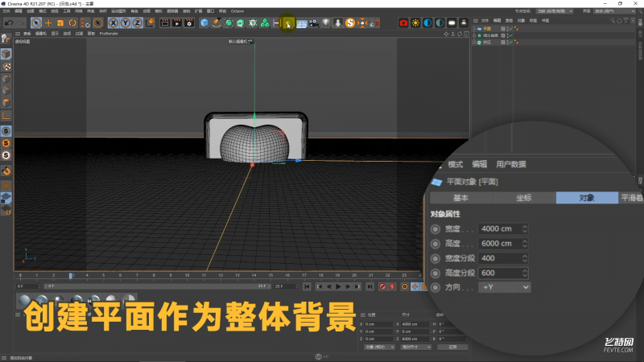Select the Scale tool icon
Screen dimensions: 644x362
click(60, 23)
